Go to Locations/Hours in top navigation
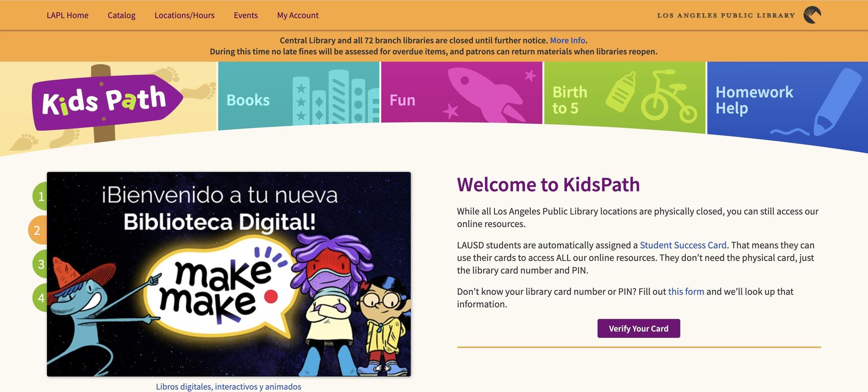Screen dimensions: 868x392 pyautogui.click(x=184, y=15)
